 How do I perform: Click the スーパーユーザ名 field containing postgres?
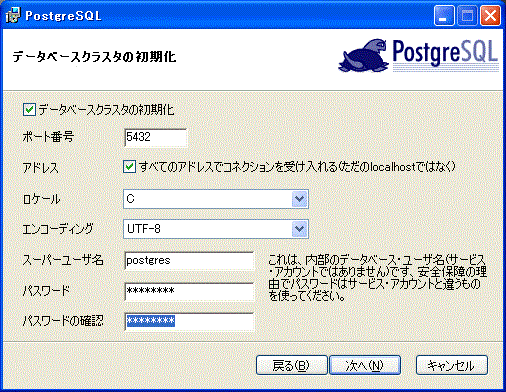pyautogui.click(x=189, y=261)
